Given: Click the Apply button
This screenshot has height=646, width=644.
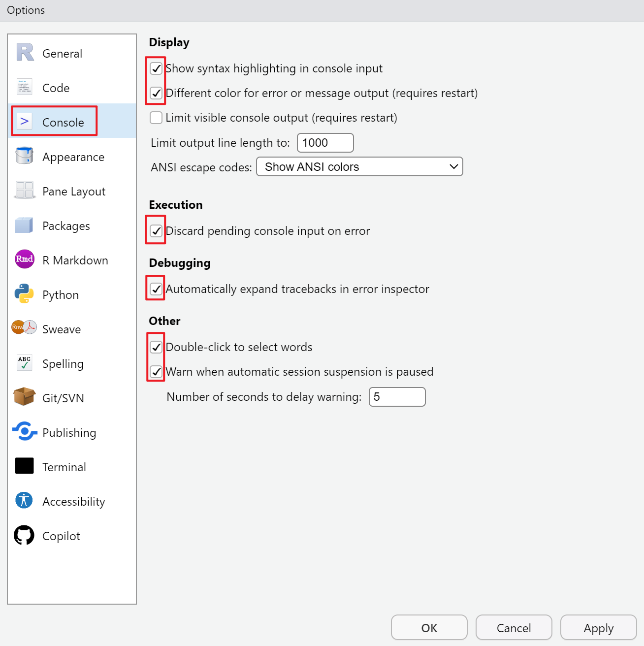Looking at the screenshot, I should pos(598,628).
